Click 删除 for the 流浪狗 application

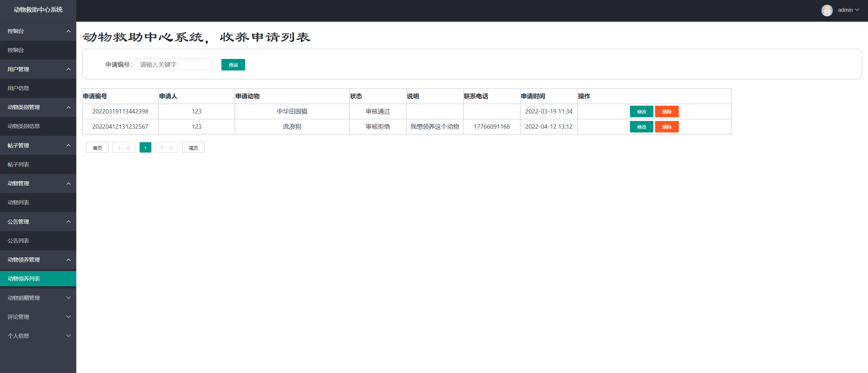667,127
